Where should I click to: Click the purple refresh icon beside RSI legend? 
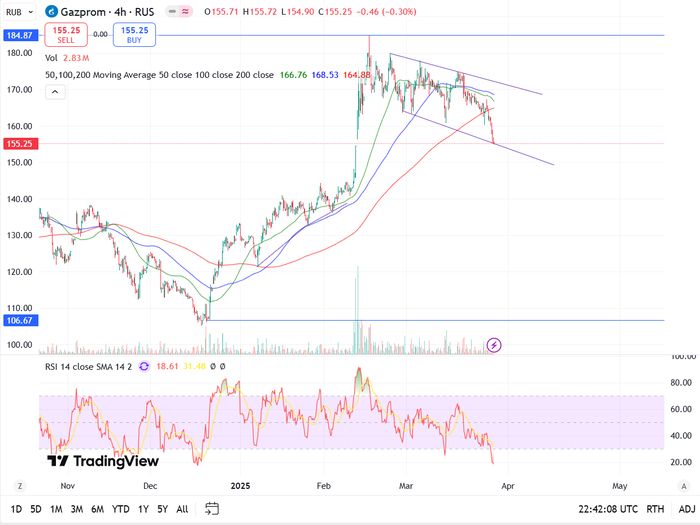click(x=144, y=367)
